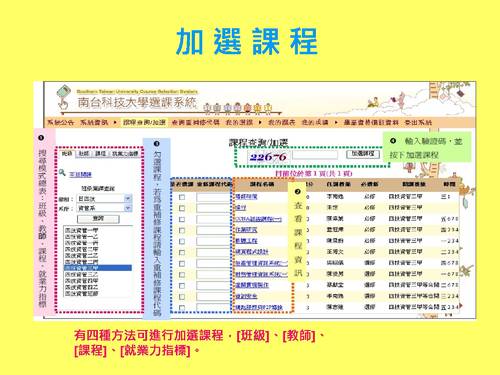Select highlighted 四技資管三甲 in class list
The width and height of the screenshot is (500, 375).
[98, 268]
